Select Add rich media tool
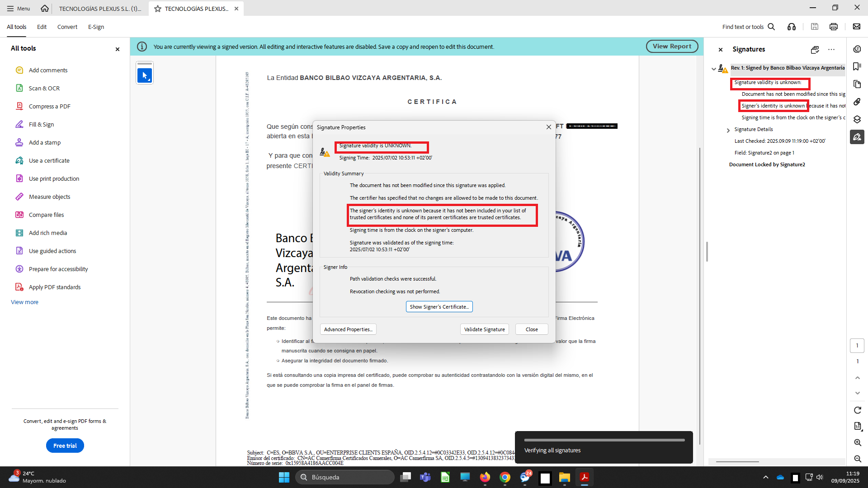 (x=47, y=233)
